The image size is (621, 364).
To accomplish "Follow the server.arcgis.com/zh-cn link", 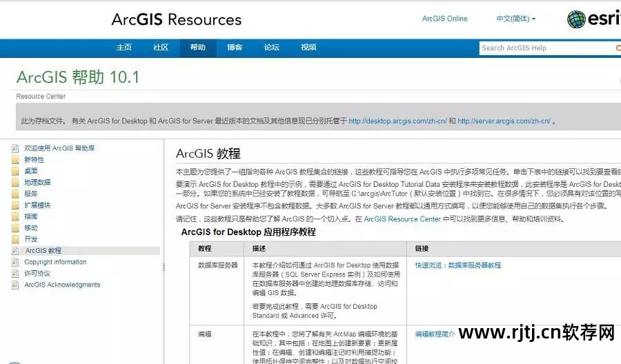I will 504,121.
